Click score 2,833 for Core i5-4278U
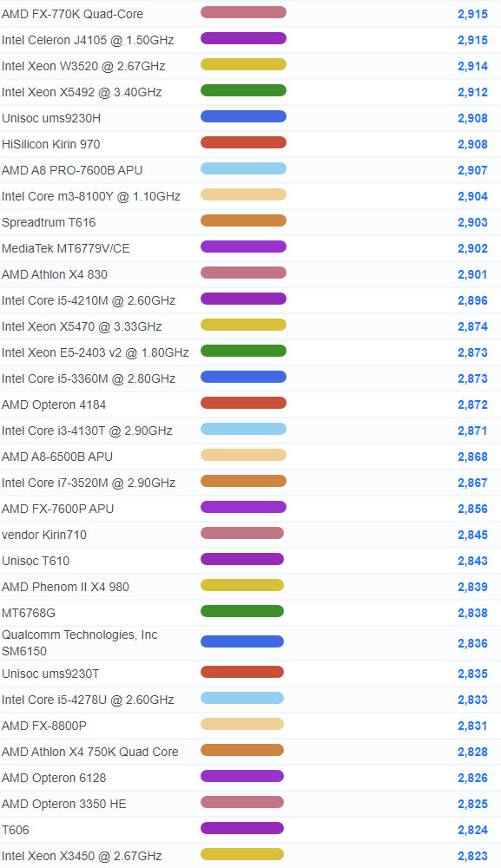 (x=472, y=699)
